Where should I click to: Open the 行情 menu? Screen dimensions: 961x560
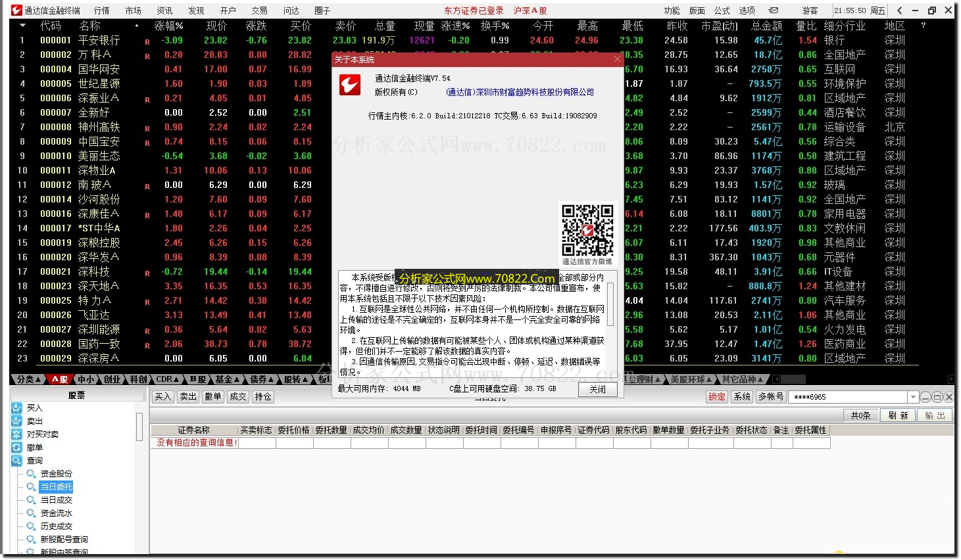(x=102, y=11)
